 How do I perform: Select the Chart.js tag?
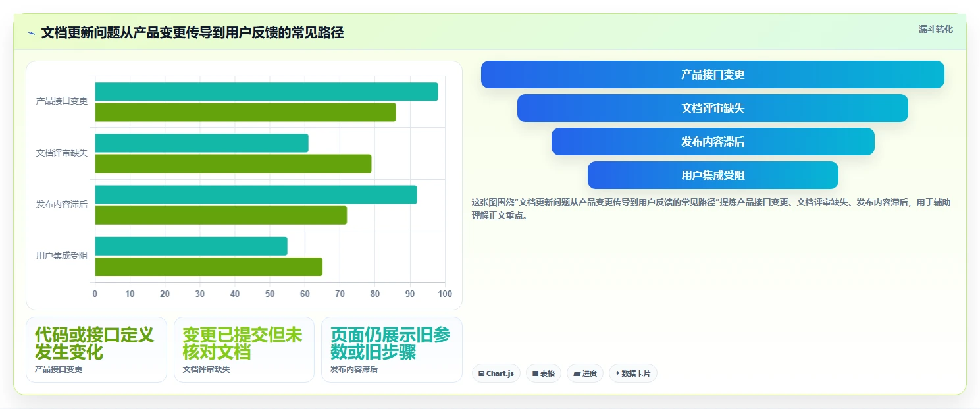(496, 373)
